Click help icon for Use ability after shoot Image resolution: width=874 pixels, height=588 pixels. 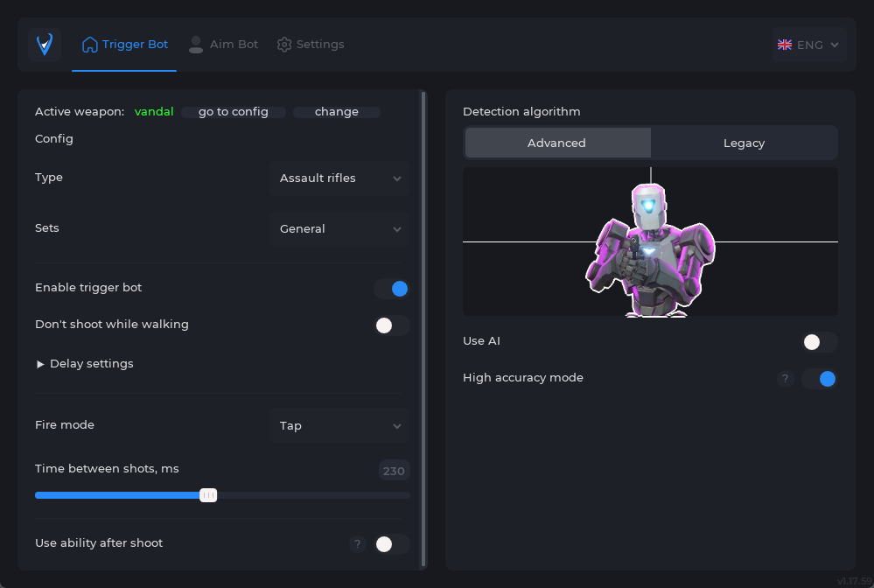pyautogui.click(x=357, y=544)
